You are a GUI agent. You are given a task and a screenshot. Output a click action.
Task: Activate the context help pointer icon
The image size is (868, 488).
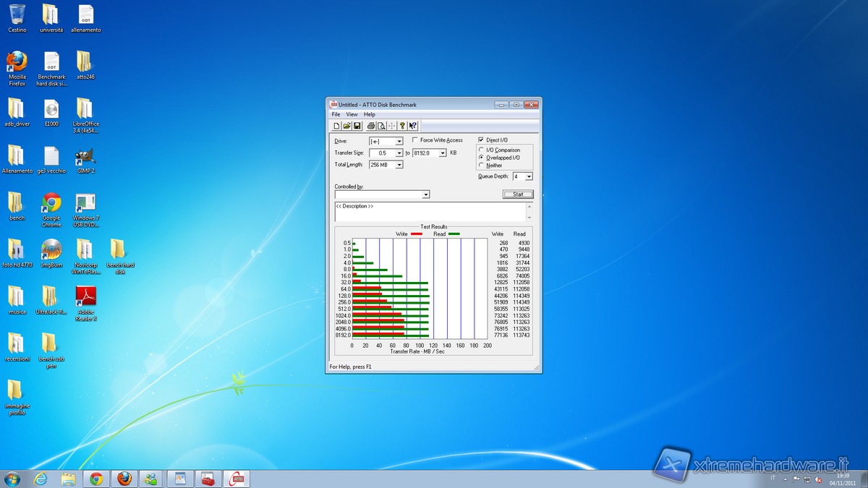[412, 126]
